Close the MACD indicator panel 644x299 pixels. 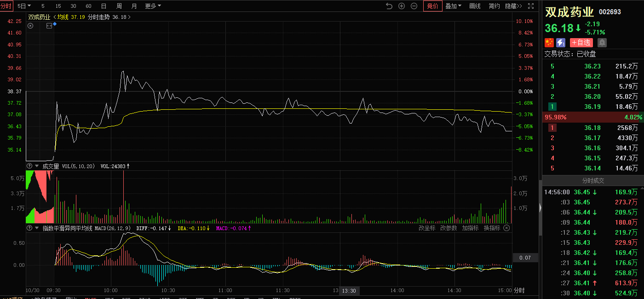pos(506,228)
